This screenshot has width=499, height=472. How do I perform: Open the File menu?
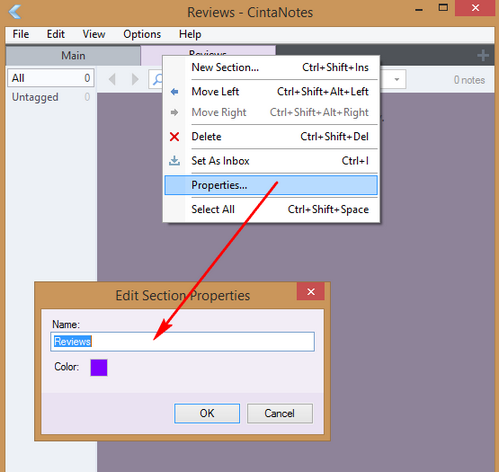point(21,34)
